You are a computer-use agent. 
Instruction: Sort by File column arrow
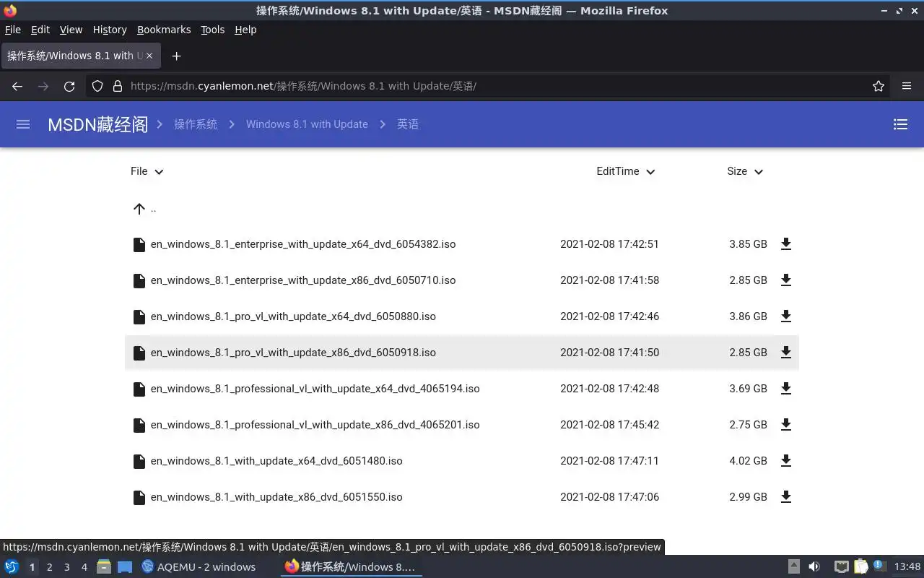click(159, 172)
